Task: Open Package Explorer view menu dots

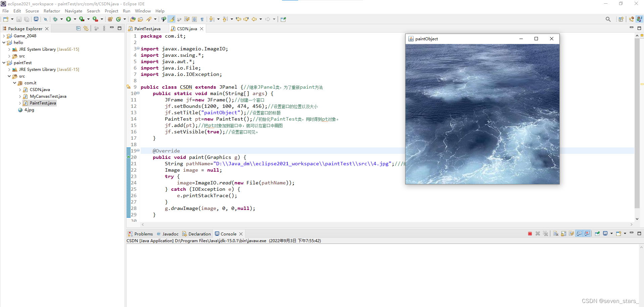Action: tap(104, 29)
